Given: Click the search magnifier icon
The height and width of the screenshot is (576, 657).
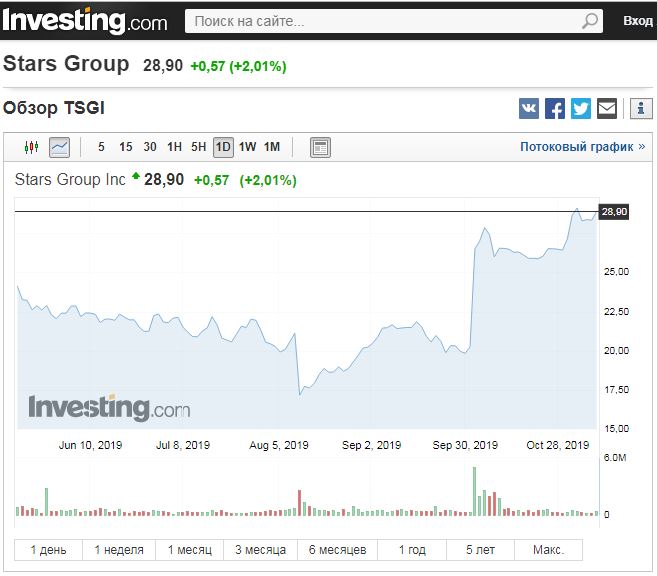Looking at the screenshot, I should [x=590, y=21].
